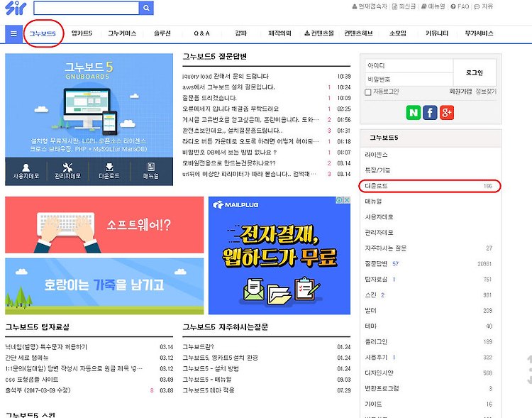
Task: Click the 관리자데모 wrench icon in the banner
Action: [67, 171]
